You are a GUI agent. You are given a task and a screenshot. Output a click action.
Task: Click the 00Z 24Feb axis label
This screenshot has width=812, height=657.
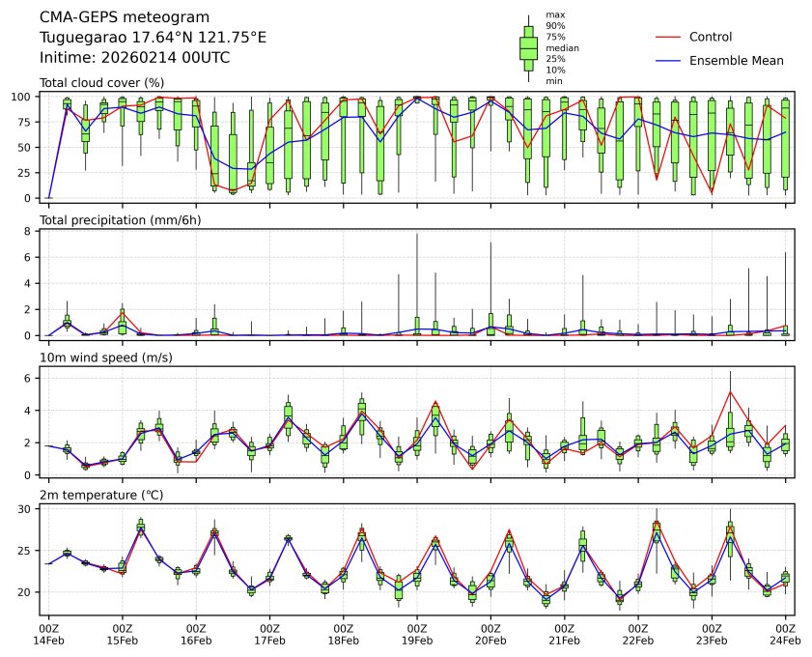point(785,634)
